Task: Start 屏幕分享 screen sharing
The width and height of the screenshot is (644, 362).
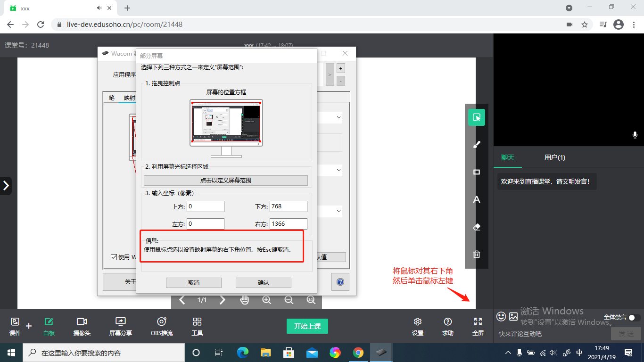Action: [x=121, y=326]
